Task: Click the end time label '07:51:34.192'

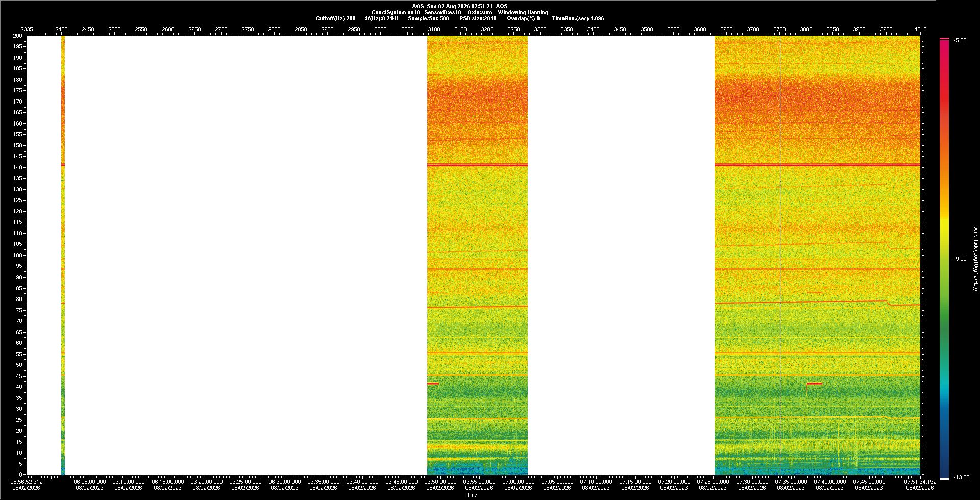Action: point(920,481)
